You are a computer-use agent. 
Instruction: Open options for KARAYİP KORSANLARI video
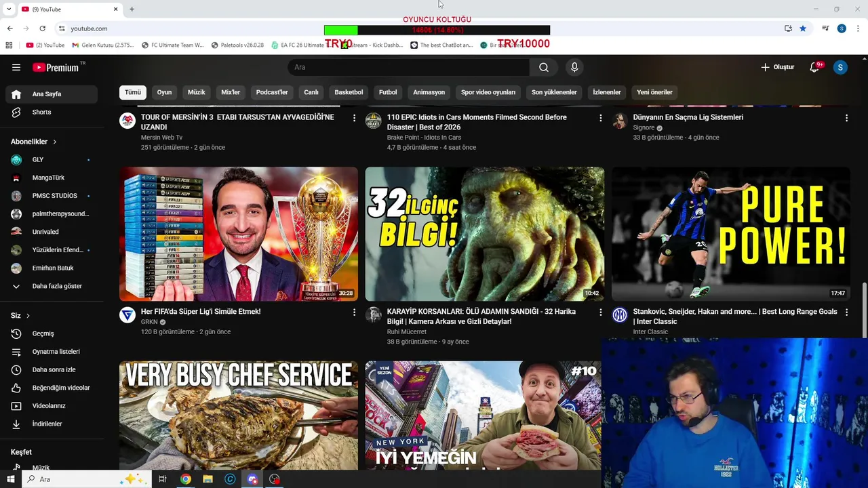coord(600,312)
